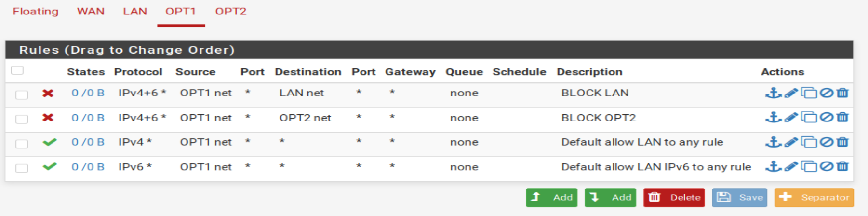Copy the BLOCK OPT2 rule
Screen dimensions: 868x216
coord(809,117)
